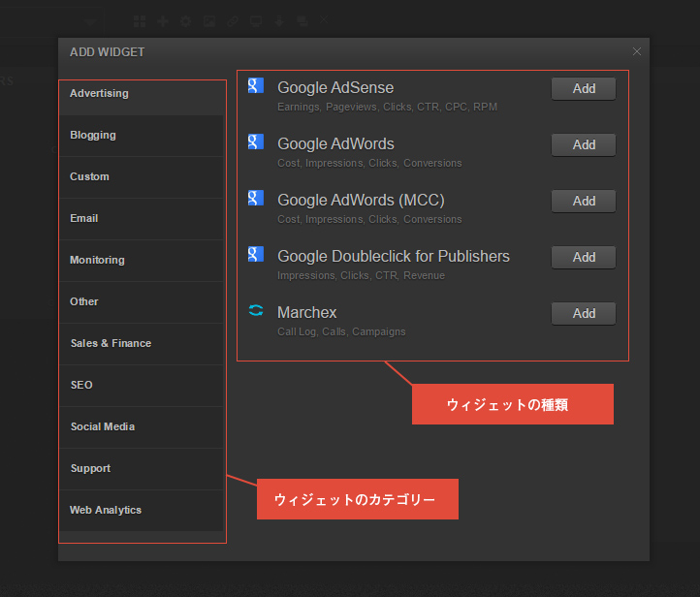Close the Add Widget dialog
Viewport: 700px width, 597px height.
pyautogui.click(x=637, y=51)
